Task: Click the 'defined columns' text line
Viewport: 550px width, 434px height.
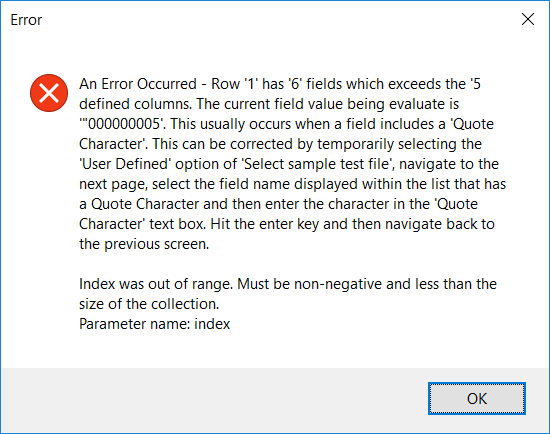Action: click(269, 104)
